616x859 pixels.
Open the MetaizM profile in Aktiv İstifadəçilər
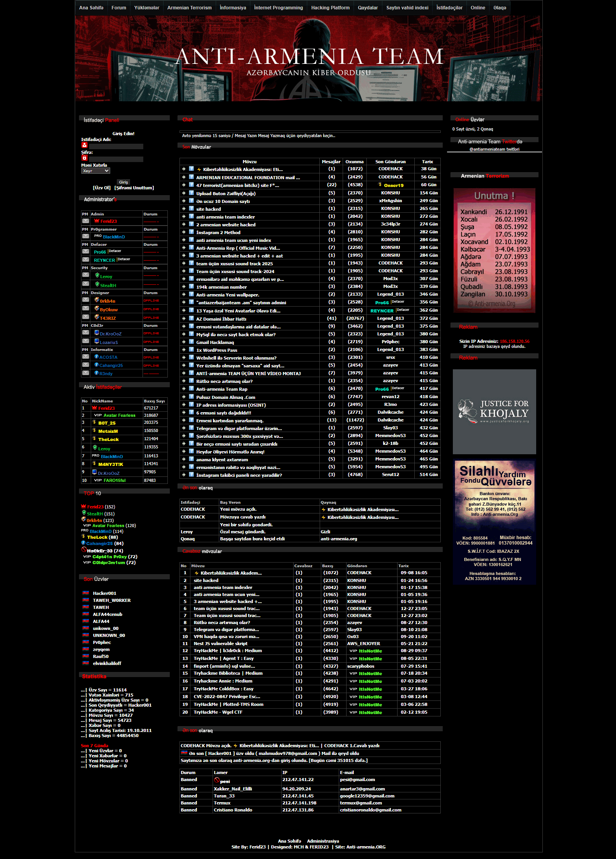(x=108, y=431)
